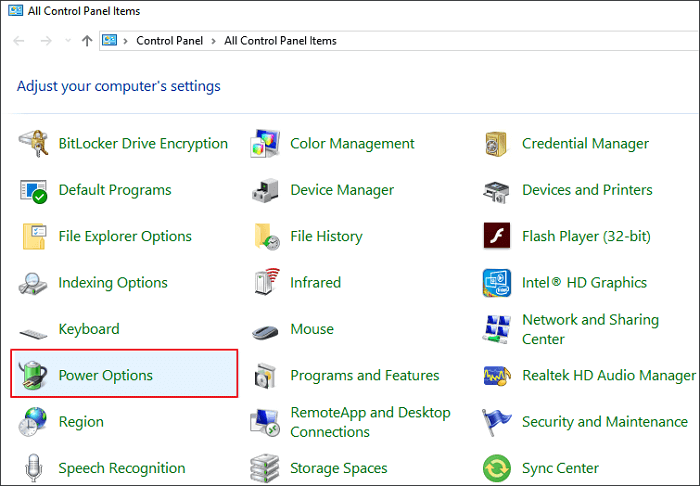Navigate up one level with up arrow
700x486 pixels.
[x=87, y=41]
